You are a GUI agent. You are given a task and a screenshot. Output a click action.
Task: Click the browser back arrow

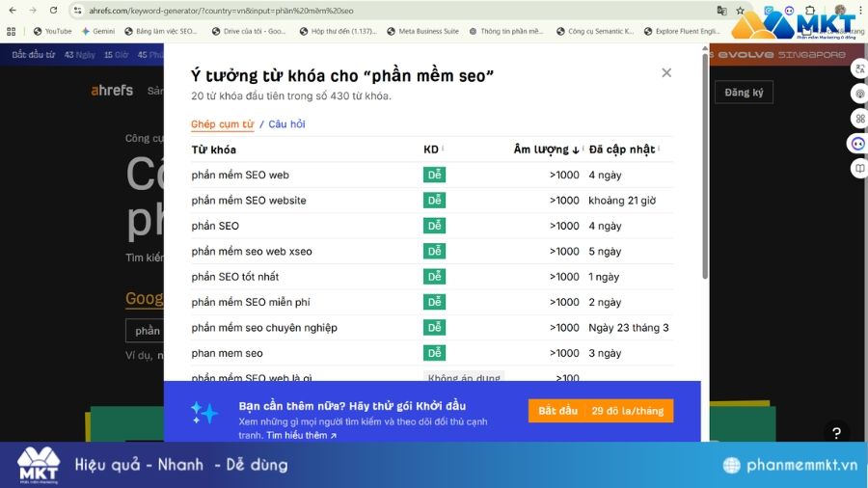(13, 11)
